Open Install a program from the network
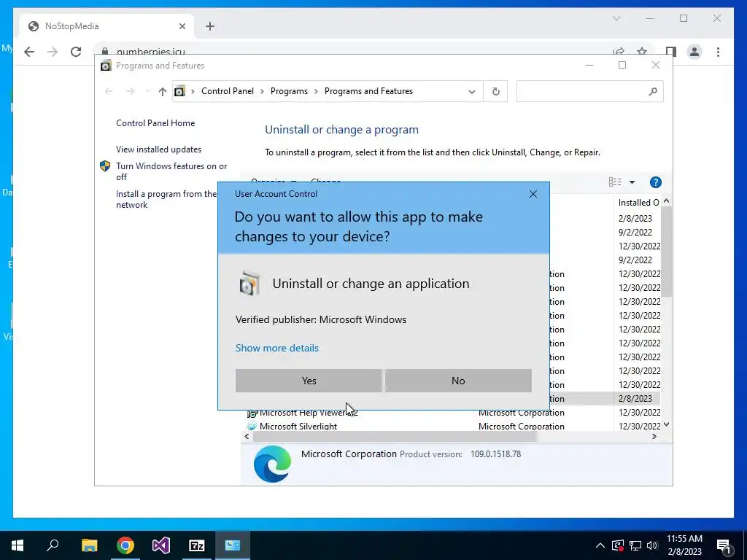Image resolution: width=747 pixels, height=560 pixels. coord(166,200)
